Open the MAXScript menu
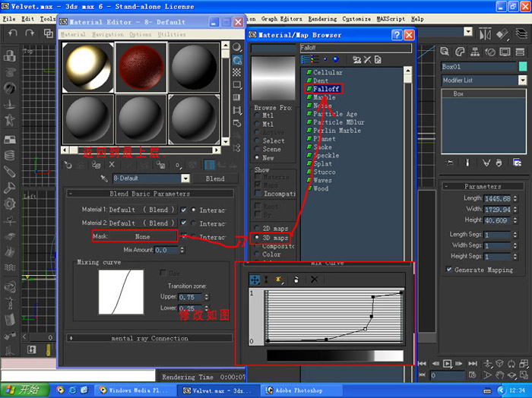The image size is (532, 398). [x=391, y=19]
